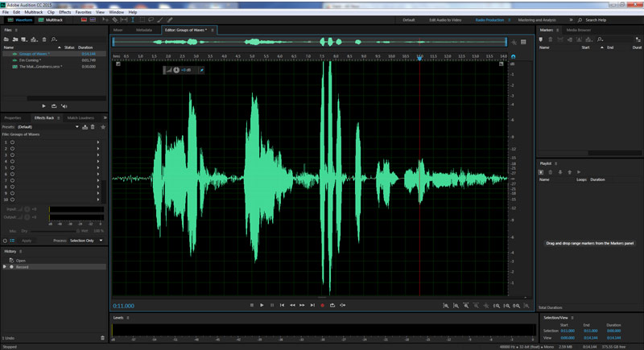The width and height of the screenshot is (644, 350).
Task: Select the Time Selection tool in toolbar
Action: click(x=133, y=19)
